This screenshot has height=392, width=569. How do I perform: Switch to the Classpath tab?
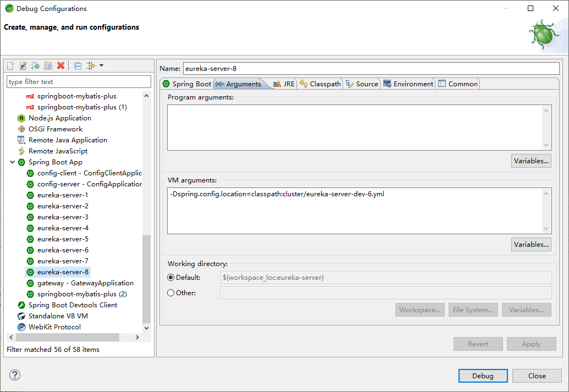(321, 84)
